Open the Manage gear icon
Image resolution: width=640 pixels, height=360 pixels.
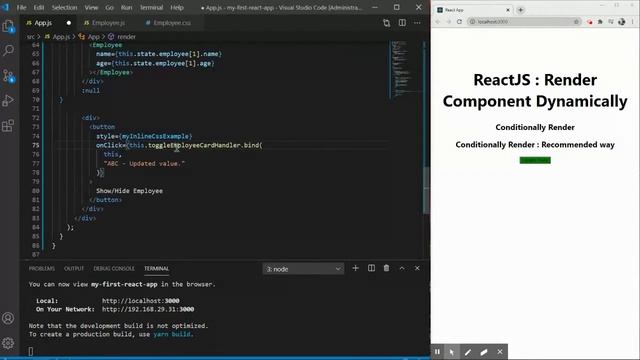8,343
